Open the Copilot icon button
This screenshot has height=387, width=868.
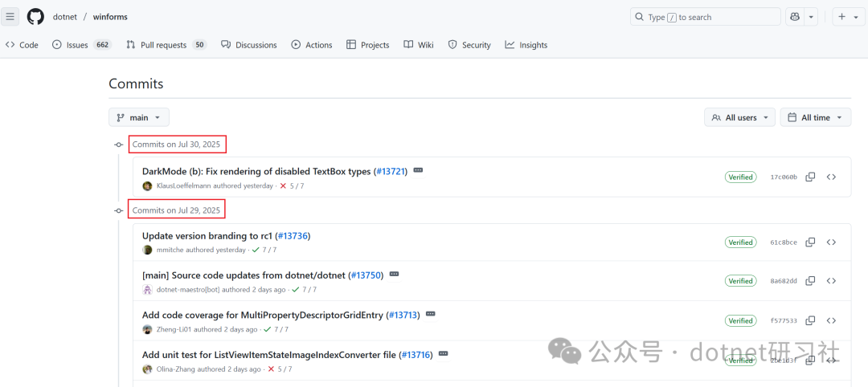[796, 17]
